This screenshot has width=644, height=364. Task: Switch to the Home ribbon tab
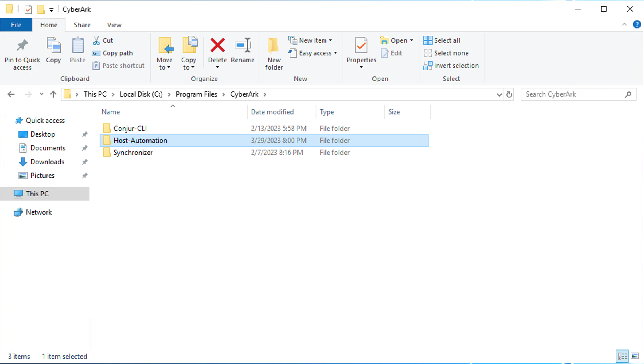tap(49, 25)
